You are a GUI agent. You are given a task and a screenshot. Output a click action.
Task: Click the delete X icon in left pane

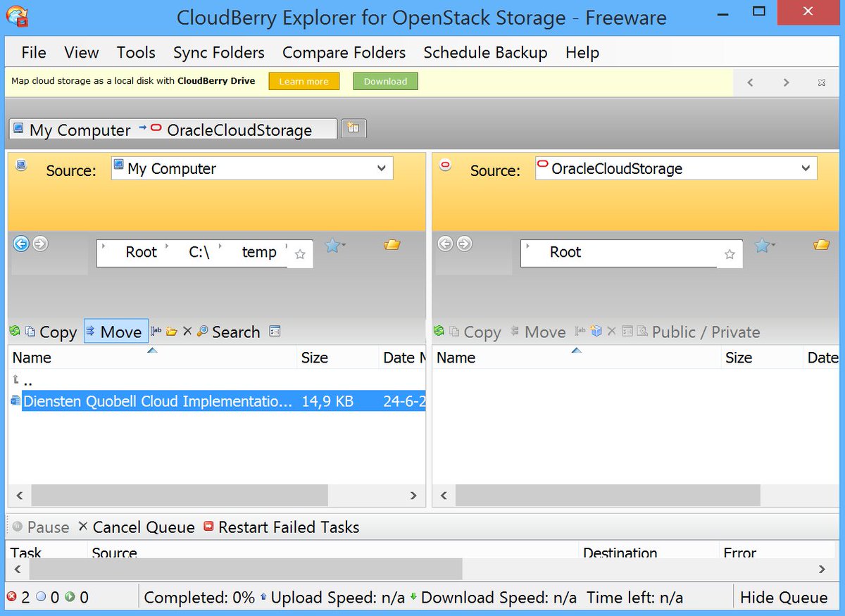[187, 331]
